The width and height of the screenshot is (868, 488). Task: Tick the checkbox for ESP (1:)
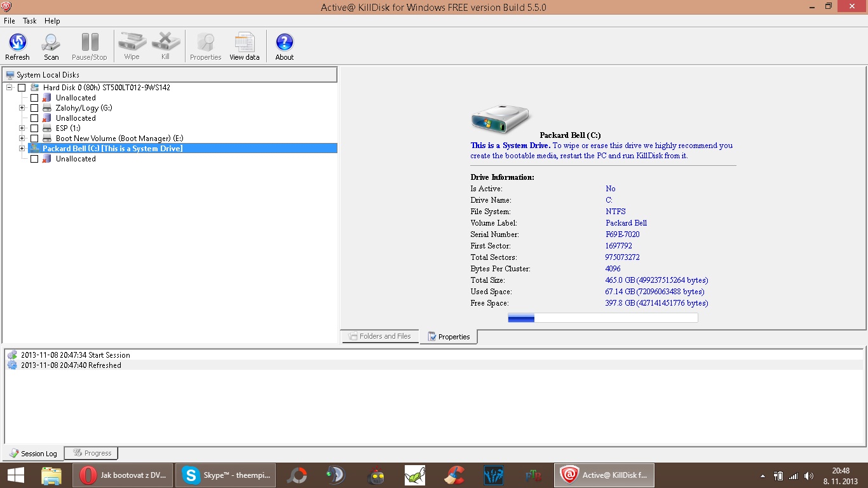click(34, 128)
